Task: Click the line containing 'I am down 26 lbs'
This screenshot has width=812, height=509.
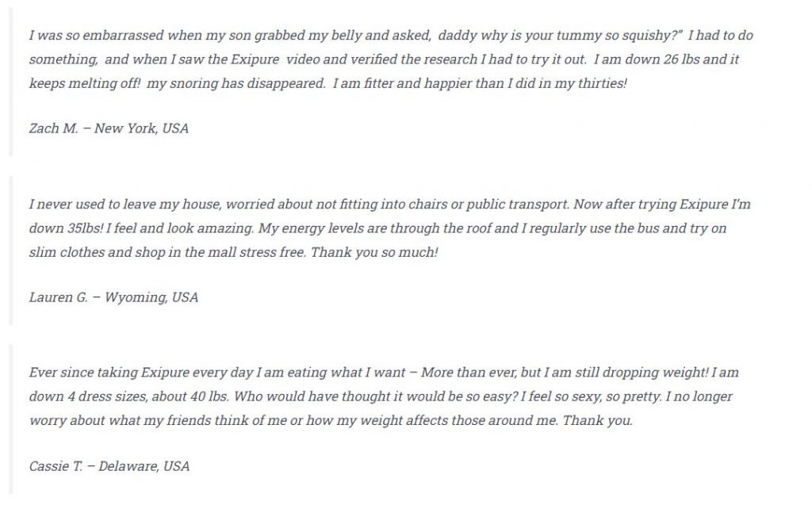Action: (x=384, y=59)
